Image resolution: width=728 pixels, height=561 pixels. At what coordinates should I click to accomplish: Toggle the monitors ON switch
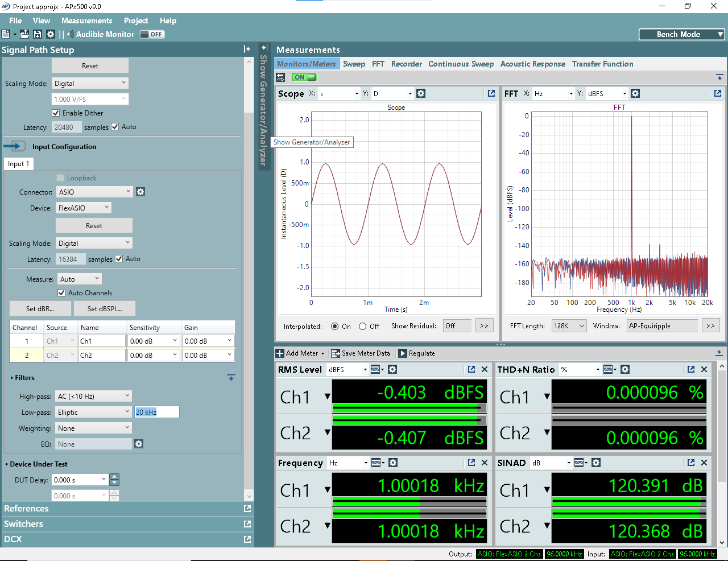(304, 77)
